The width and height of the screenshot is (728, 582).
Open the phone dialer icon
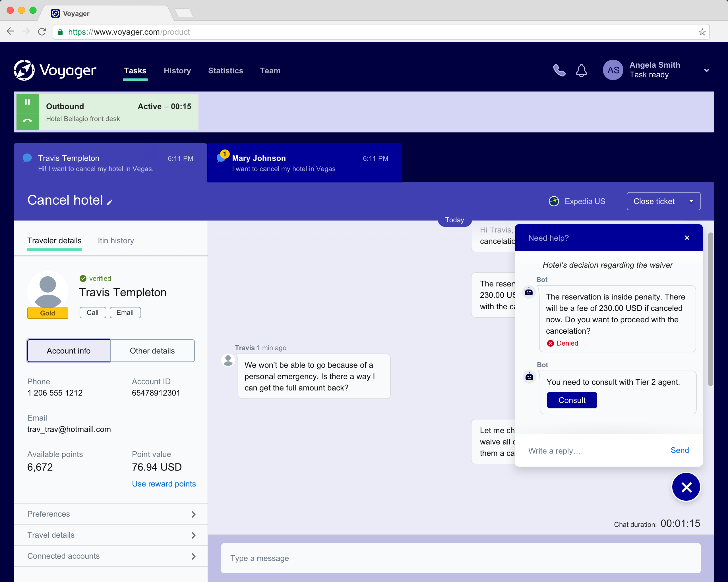click(x=559, y=70)
